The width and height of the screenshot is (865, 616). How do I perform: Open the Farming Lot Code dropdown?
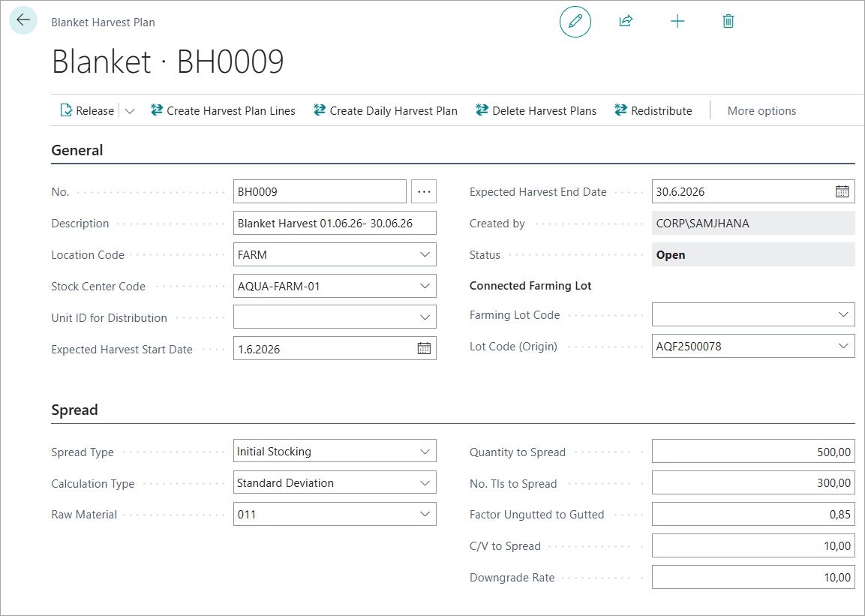pos(843,314)
